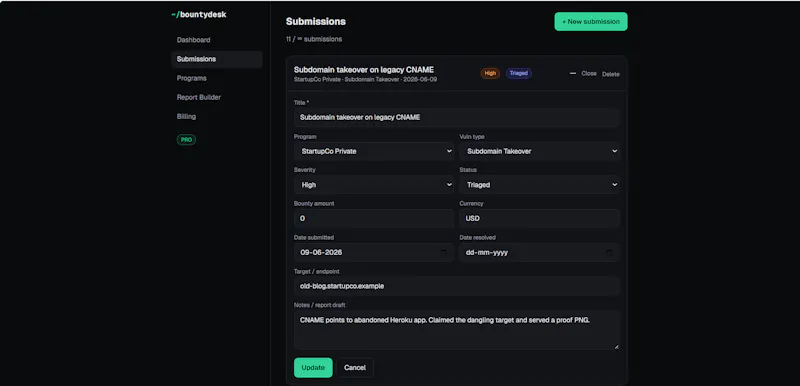Click into Notes / report draft textarea
This screenshot has height=386, width=800.
[x=457, y=330]
